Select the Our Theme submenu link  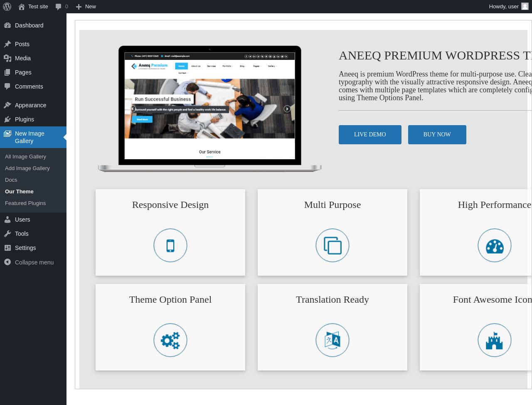19,192
